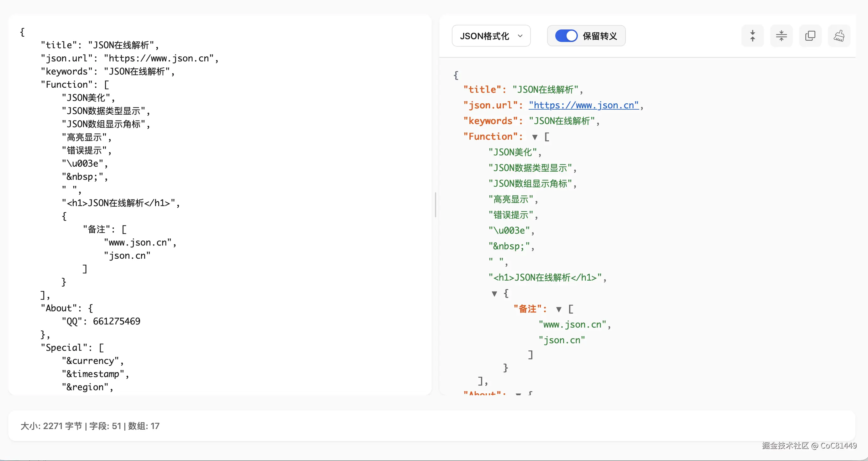Open the JSON格式化 dropdown
This screenshot has height=461, width=868.
(x=491, y=36)
